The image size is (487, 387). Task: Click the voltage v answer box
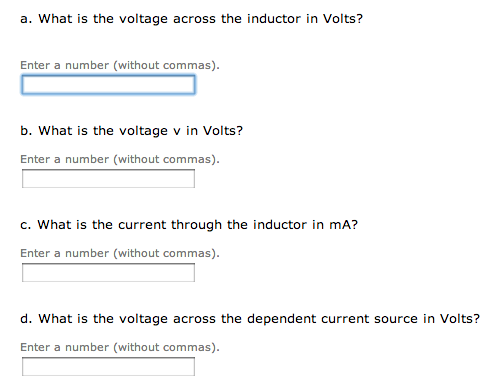click(x=108, y=179)
